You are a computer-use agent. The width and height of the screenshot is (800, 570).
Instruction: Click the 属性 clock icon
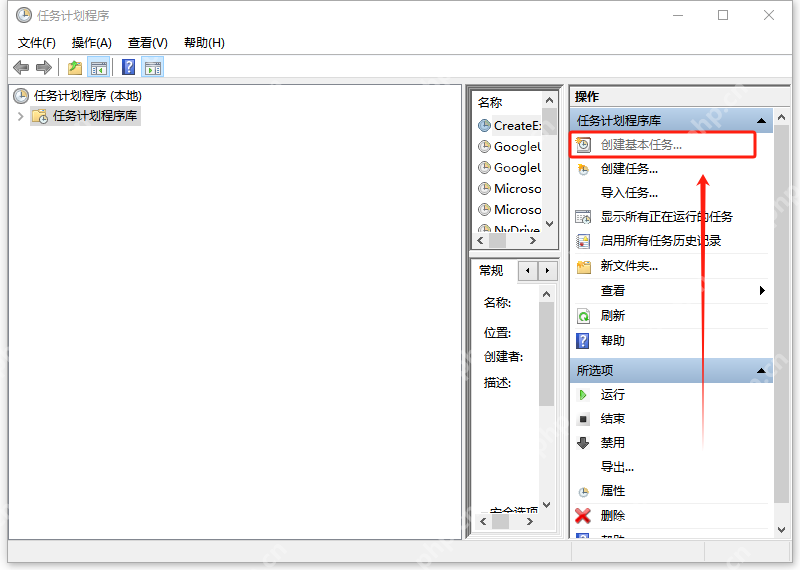tap(583, 492)
